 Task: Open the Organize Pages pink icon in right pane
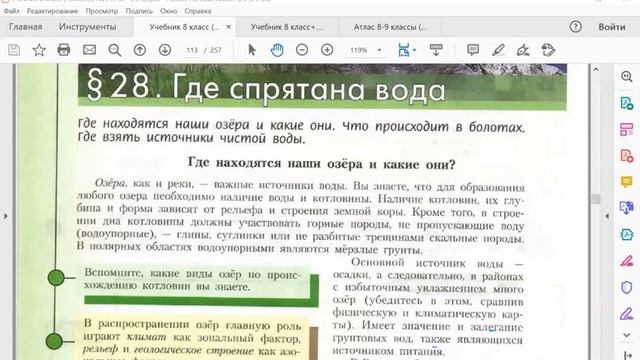coord(627,129)
